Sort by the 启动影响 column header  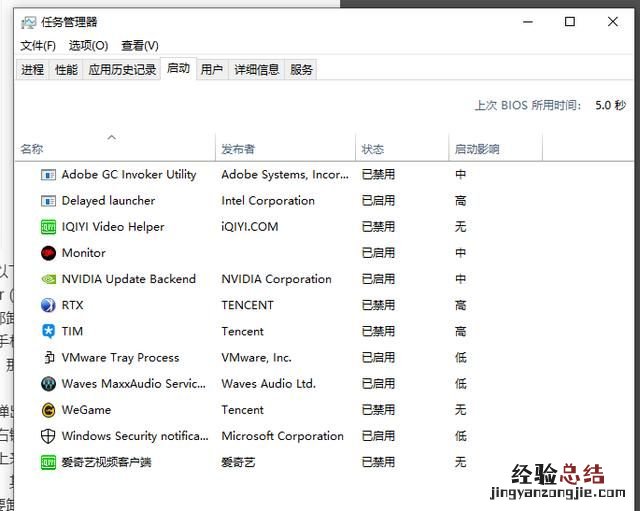[x=496, y=149]
